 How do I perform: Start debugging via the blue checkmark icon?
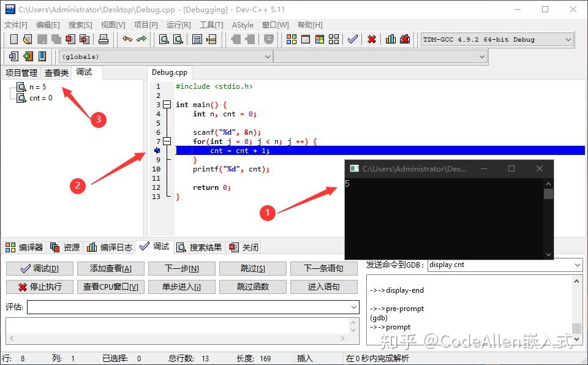point(352,39)
